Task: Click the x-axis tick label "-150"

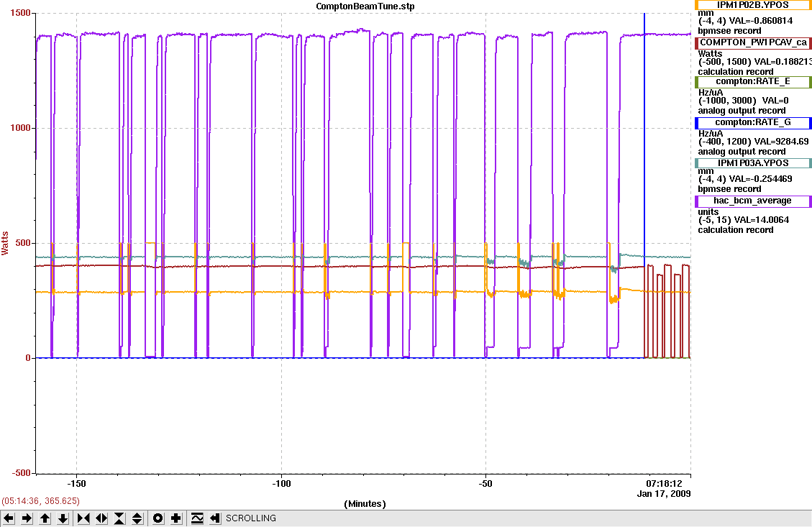Action: [77, 484]
